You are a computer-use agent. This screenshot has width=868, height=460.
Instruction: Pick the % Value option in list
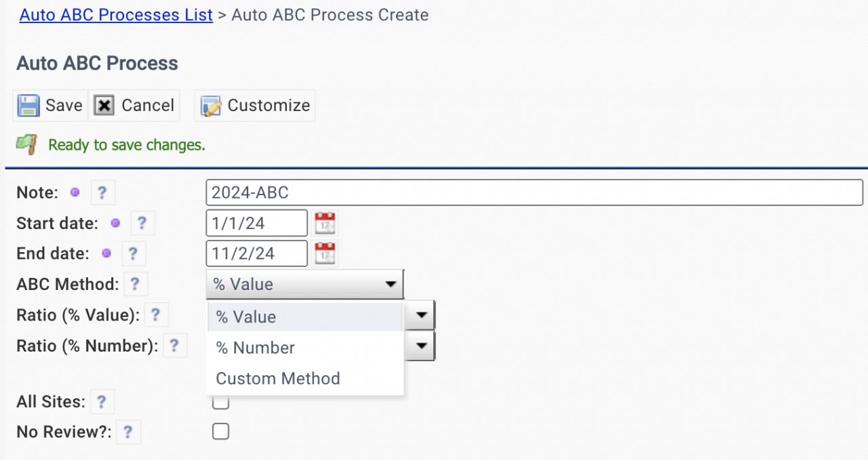(245, 317)
